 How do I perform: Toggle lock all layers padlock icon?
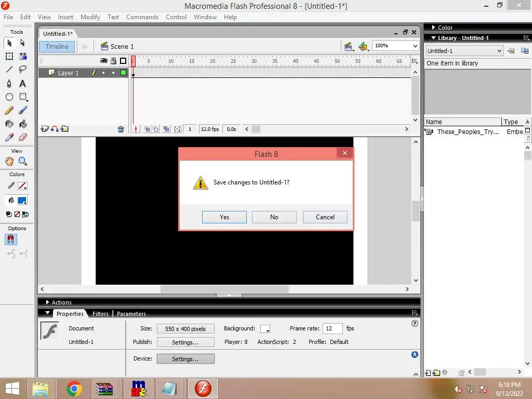(113, 61)
